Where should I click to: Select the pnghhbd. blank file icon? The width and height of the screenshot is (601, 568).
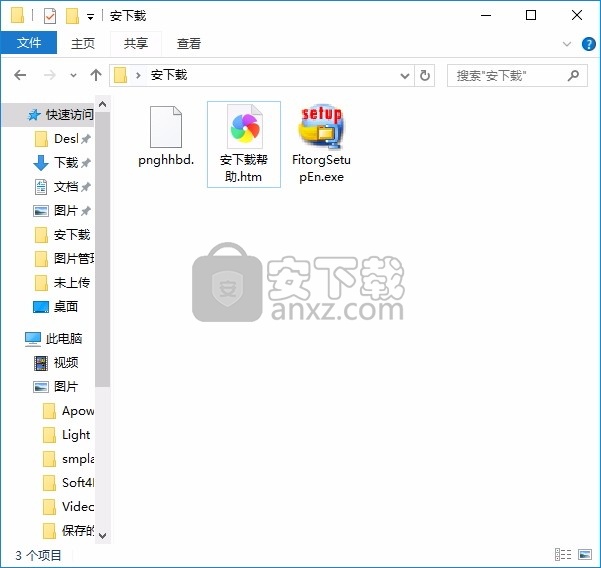166,127
